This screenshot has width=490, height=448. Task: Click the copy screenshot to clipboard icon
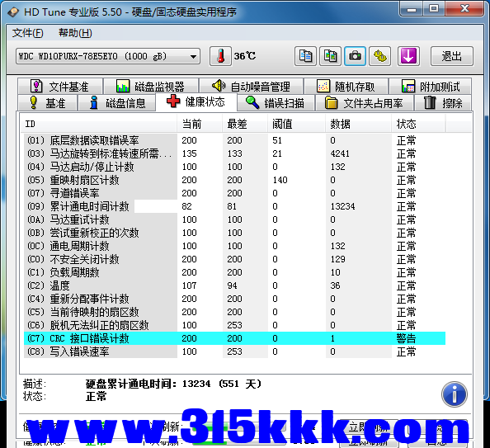pyautogui.click(x=330, y=56)
